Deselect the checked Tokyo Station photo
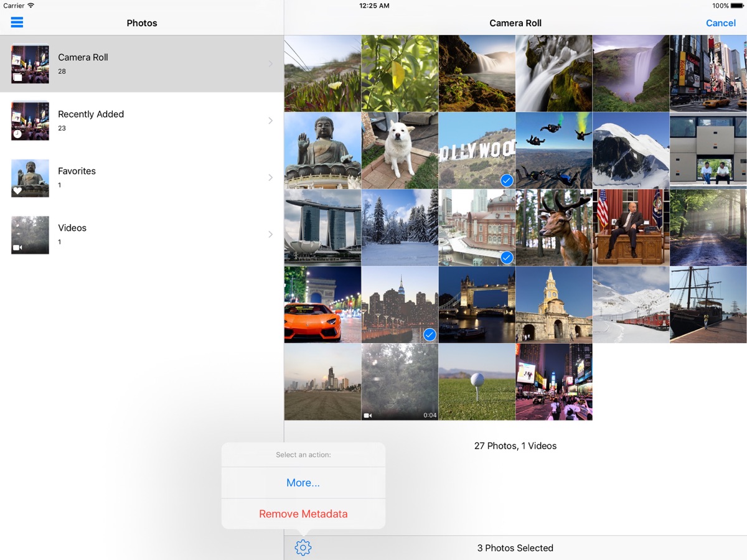Screen dimensions: 747x560 tap(477, 228)
